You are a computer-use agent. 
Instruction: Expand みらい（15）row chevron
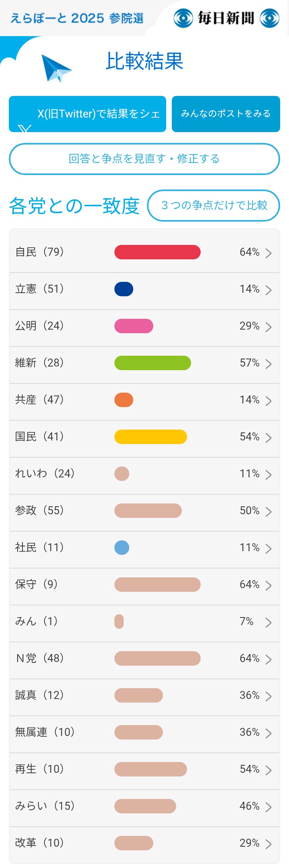click(x=269, y=807)
